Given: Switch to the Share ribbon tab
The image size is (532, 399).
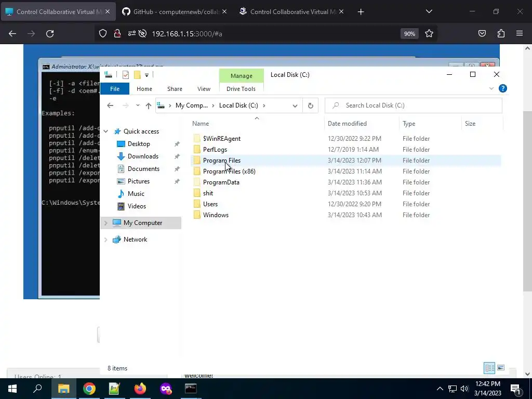Looking at the screenshot, I should [175, 89].
